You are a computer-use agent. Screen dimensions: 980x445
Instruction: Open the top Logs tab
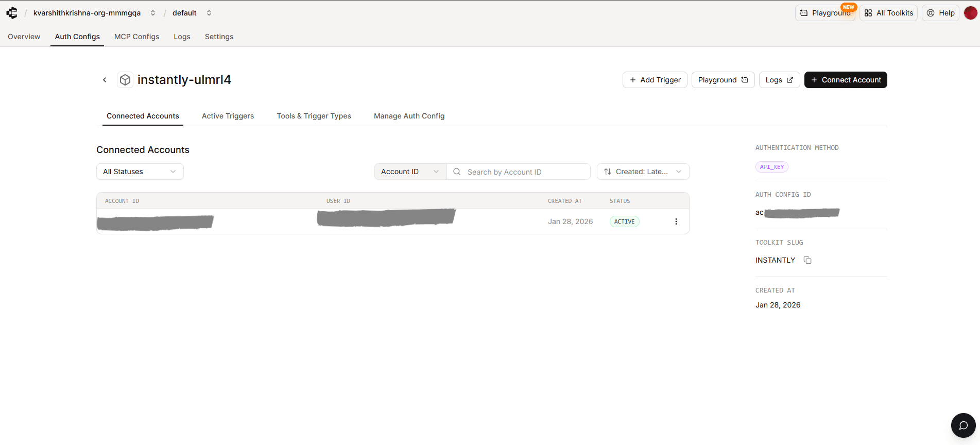[x=182, y=37]
